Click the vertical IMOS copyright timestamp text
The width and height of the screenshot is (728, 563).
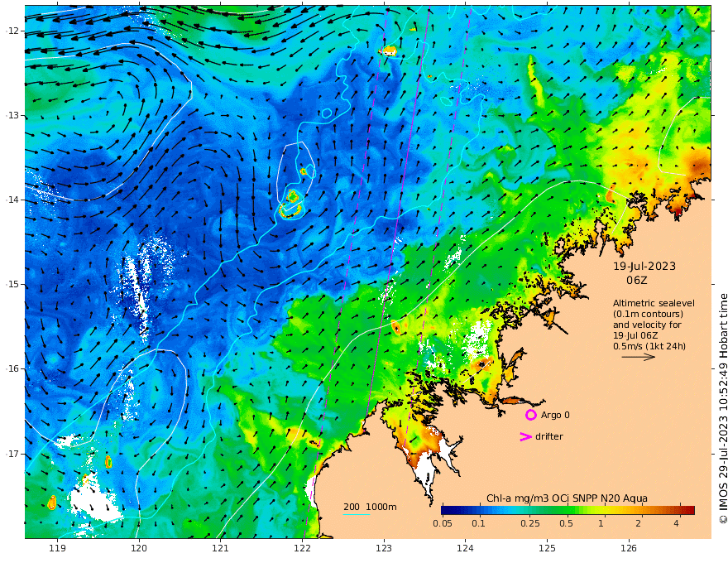[x=723, y=408]
